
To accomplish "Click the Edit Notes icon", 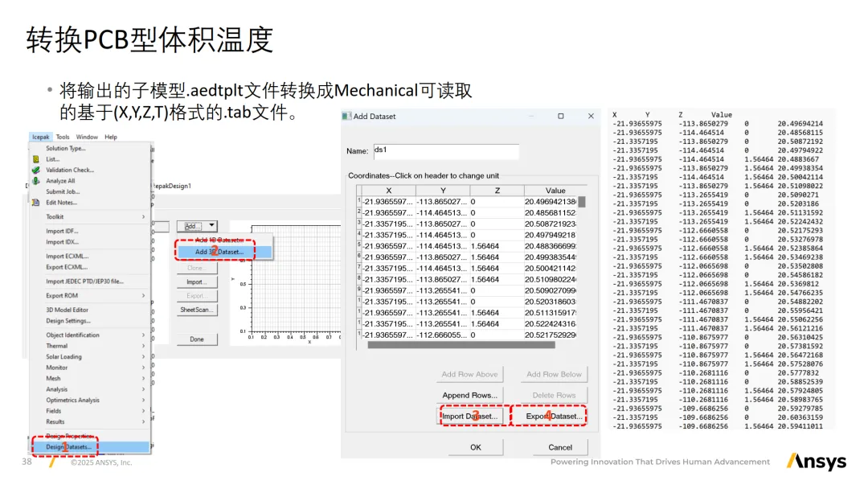I will [x=36, y=202].
